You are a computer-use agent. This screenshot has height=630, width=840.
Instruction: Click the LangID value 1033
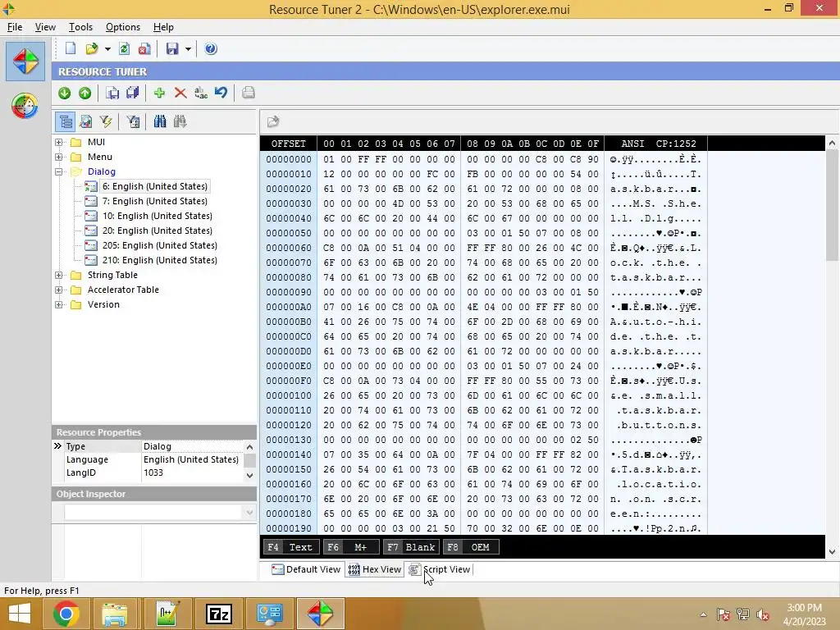tap(153, 473)
